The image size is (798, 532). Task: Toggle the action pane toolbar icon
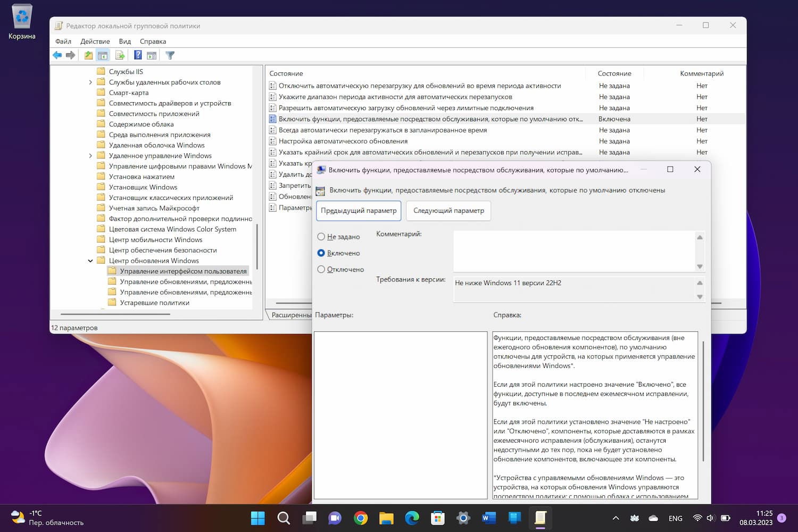(152, 55)
